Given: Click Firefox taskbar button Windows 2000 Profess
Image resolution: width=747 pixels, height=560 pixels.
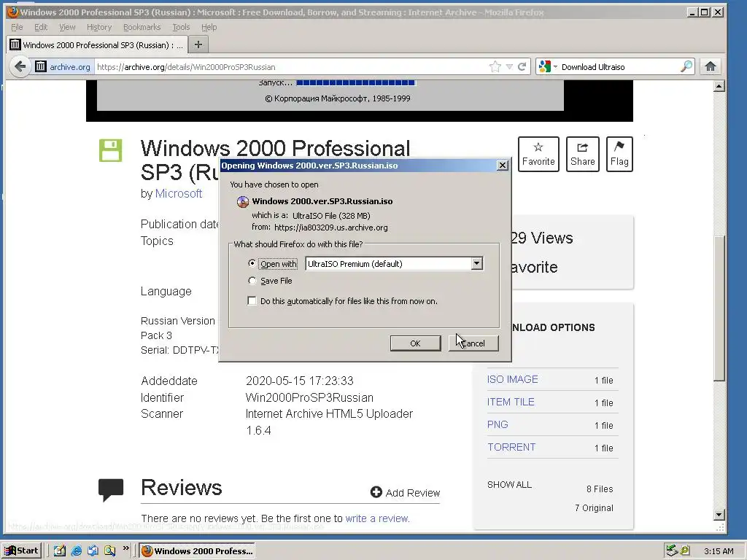Looking at the screenshot, I should coord(197,551).
